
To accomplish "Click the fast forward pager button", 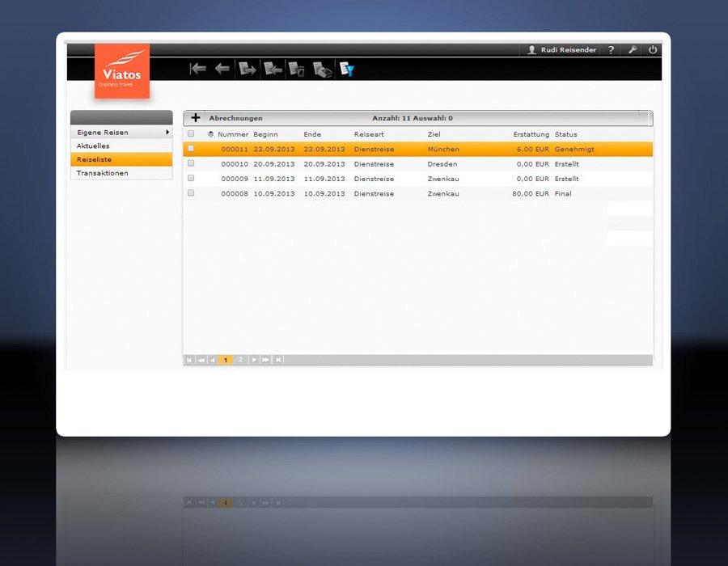I will point(265,360).
